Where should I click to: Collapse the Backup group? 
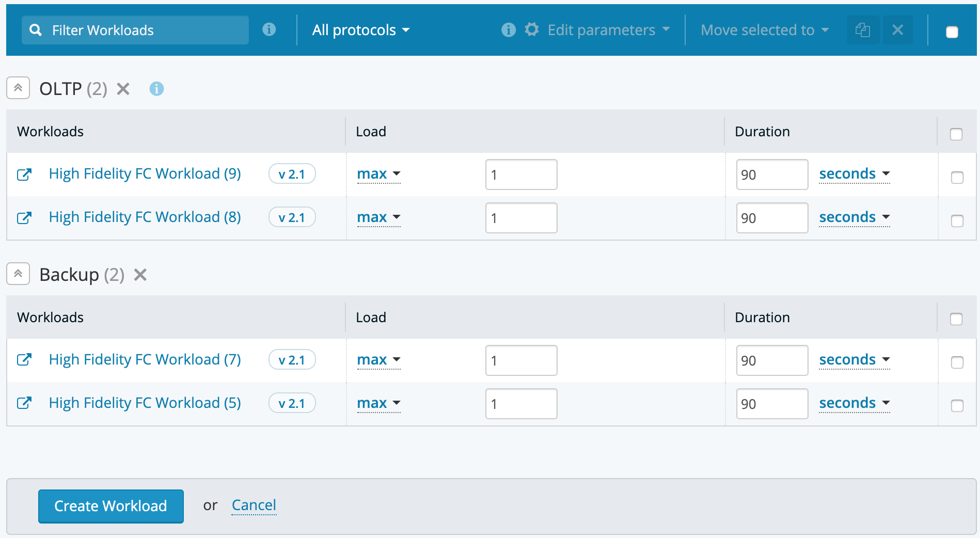click(x=18, y=274)
